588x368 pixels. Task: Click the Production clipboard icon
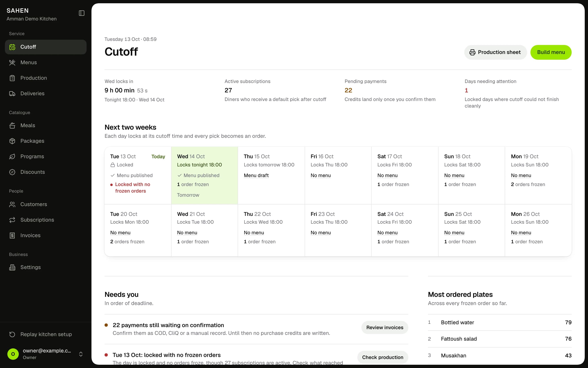click(12, 78)
